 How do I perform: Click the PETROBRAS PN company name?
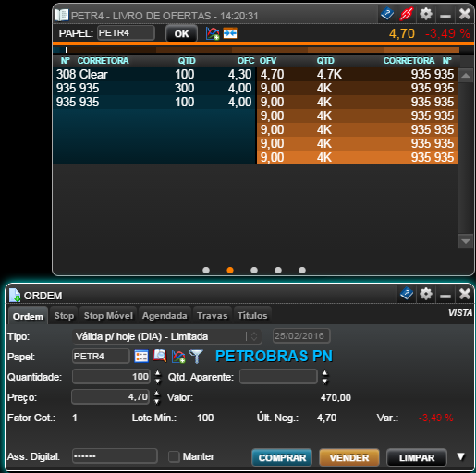274,356
